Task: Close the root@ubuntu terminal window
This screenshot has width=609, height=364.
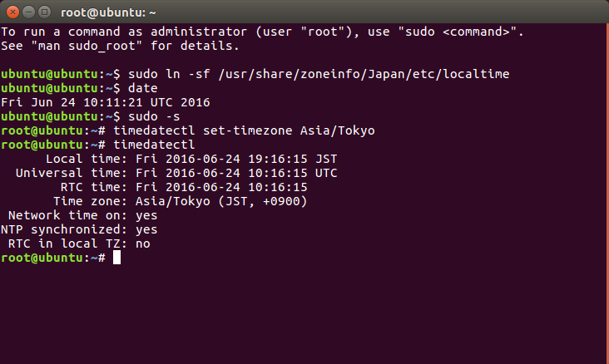Action: point(12,12)
